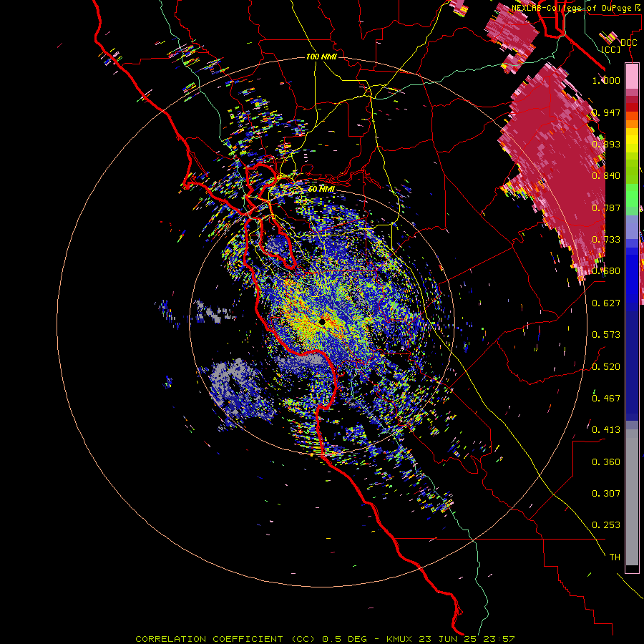Pick the yellow swatch on the color bar

coord(632,140)
